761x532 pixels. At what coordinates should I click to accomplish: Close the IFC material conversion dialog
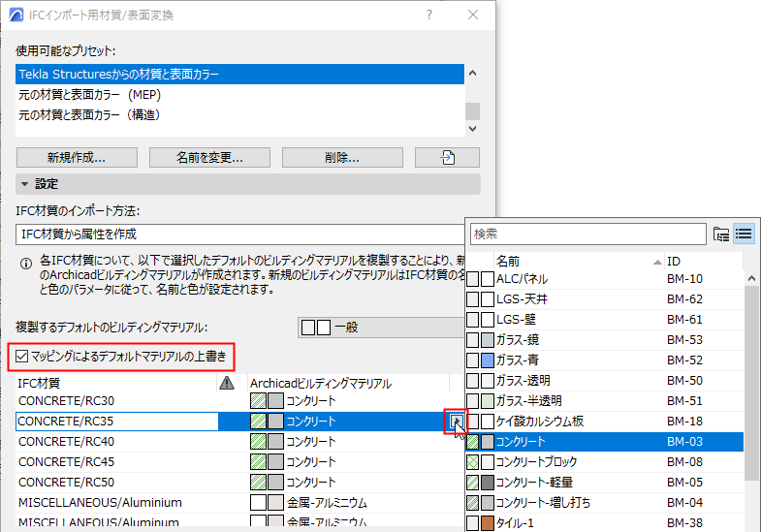[473, 16]
